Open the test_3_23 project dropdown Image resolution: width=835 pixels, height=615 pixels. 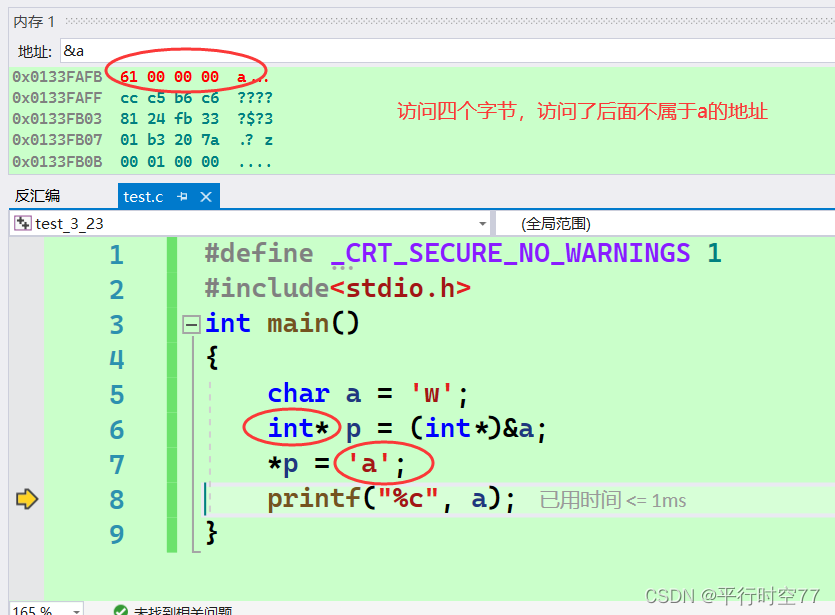click(x=482, y=224)
